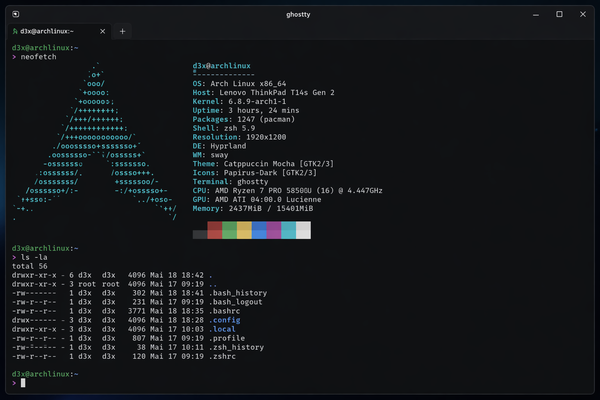The image size is (600, 400).
Task: Click the blue color block
Action: pyautogui.click(x=259, y=230)
